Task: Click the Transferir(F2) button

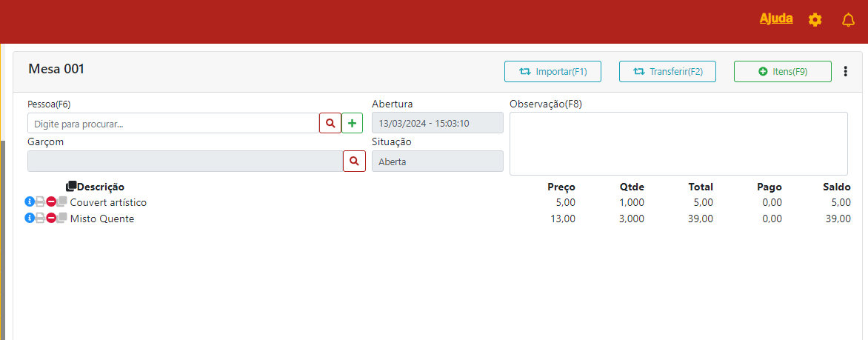Action: point(667,71)
